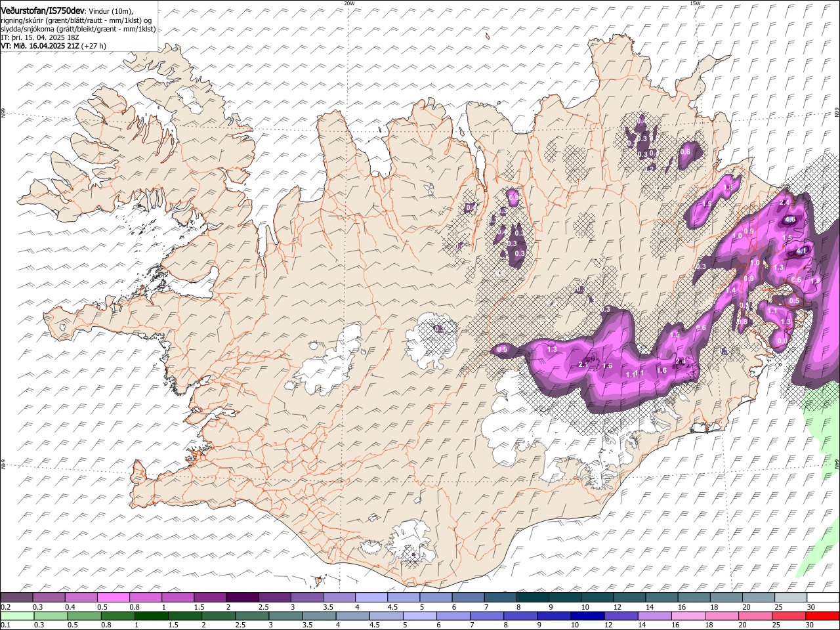840x630 pixels.
Task: Click the white upper legend swatch labeled 30
Action: tap(823, 597)
